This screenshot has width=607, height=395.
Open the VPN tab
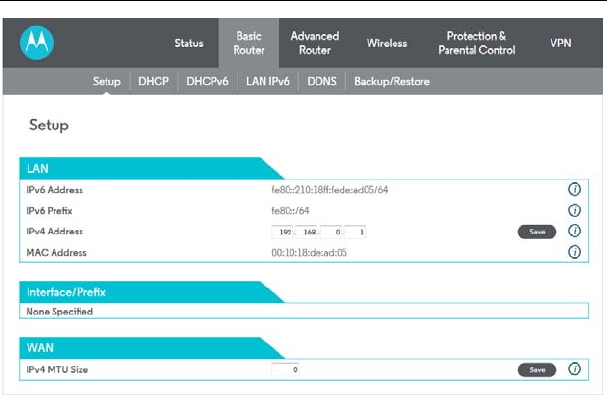(x=561, y=43)
